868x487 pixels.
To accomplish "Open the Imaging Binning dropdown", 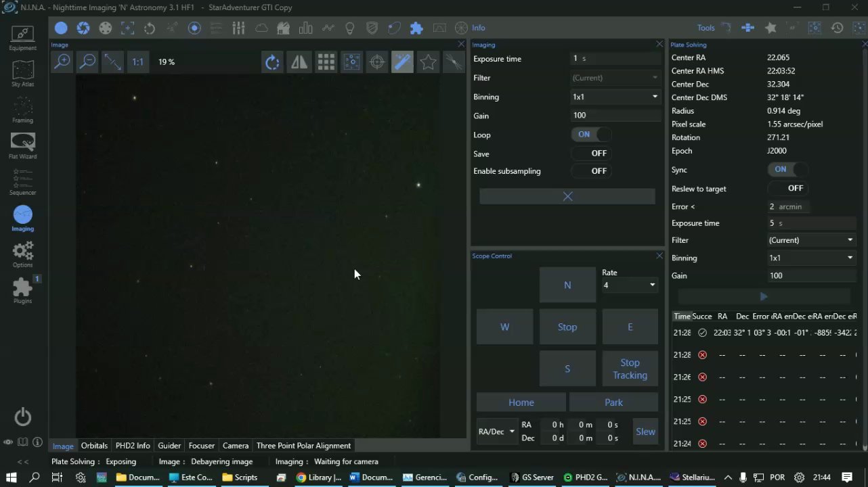I will click(x=615, y=97).
